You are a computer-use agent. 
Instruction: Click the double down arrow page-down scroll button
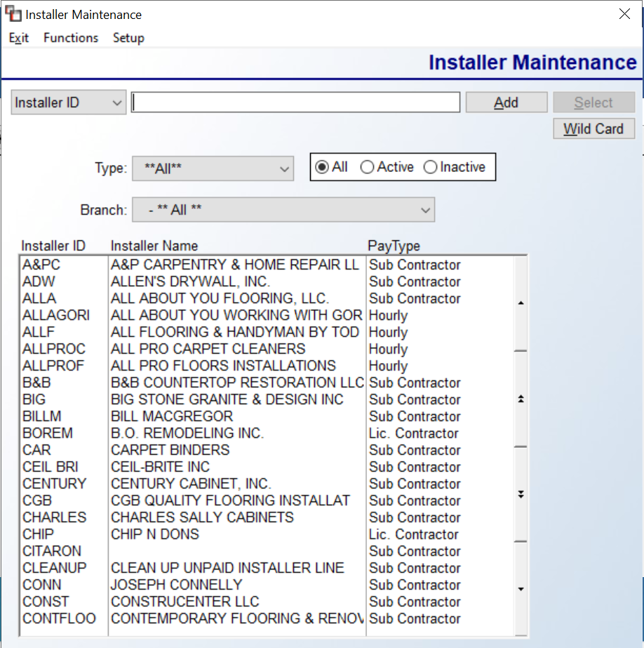521,494
